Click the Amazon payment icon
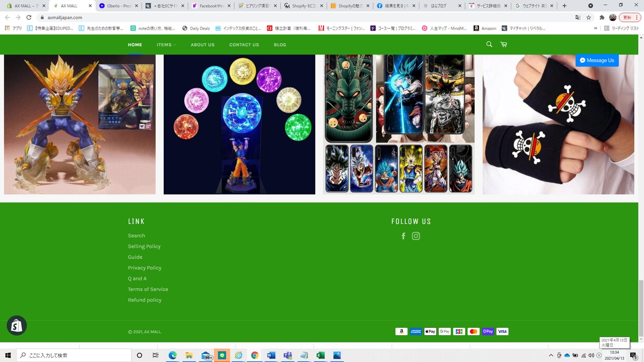Image resolution: width=644 pixels, height=362 pixels. coord(401,331)
